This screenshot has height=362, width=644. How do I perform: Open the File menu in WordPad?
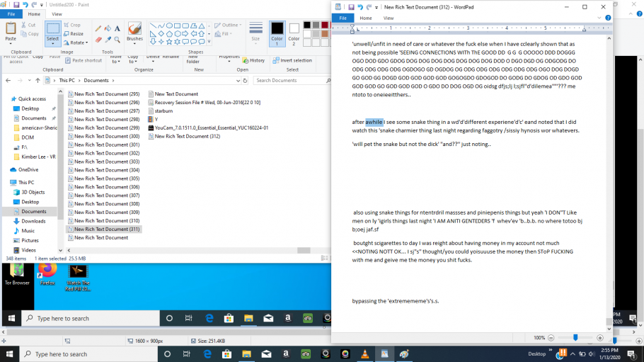point(343,18)
